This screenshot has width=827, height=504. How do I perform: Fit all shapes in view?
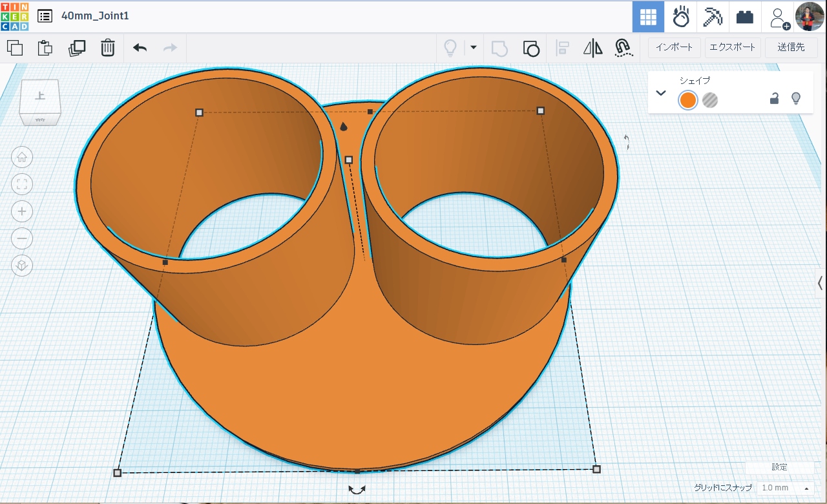coord(22,184)
